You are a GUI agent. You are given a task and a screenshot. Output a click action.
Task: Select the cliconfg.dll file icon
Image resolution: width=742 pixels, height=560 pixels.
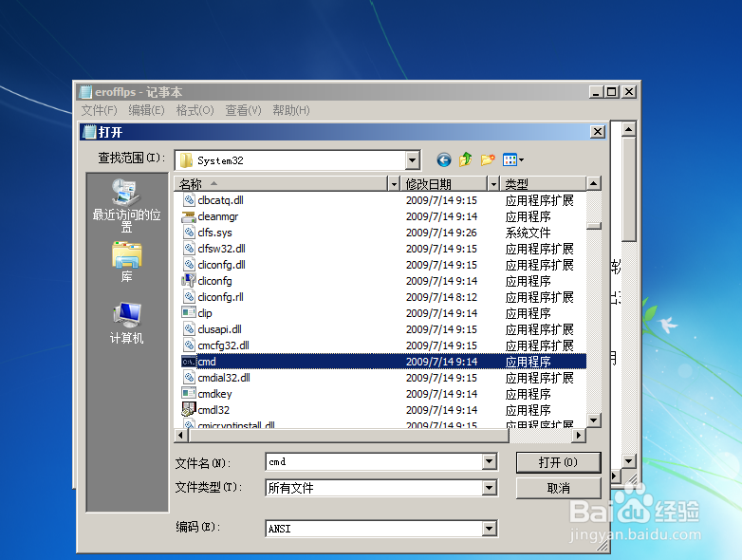(189, 265)
